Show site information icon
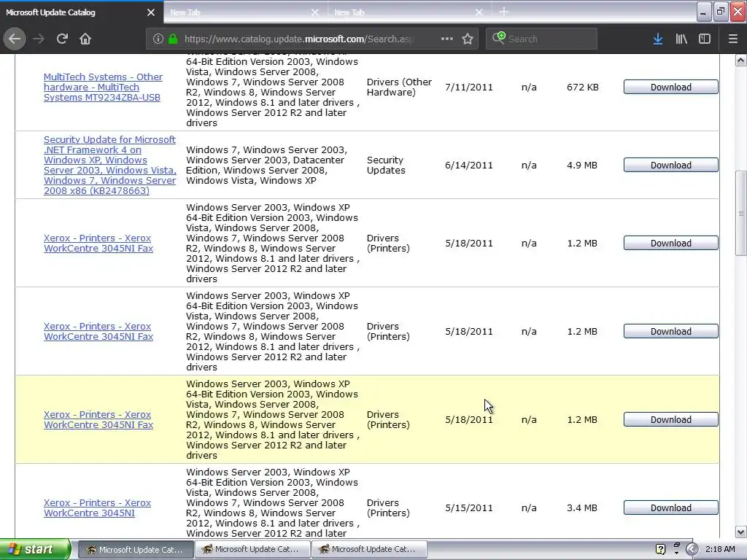 158,39
